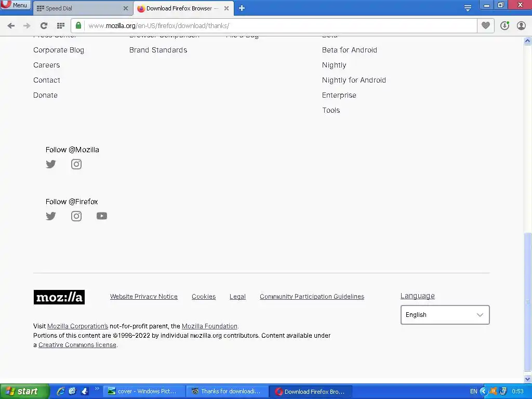Open the user account icon
The image size is (532, 399).
[521, 25]
